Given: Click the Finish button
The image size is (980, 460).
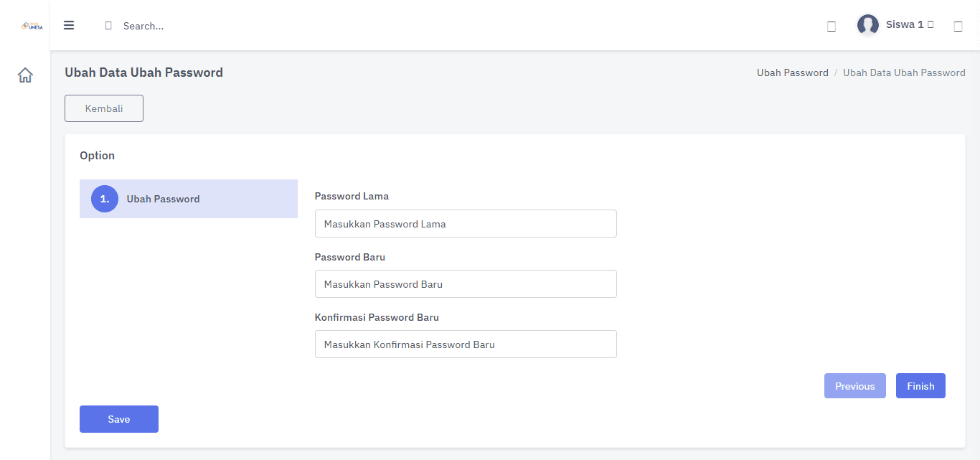Looking at the screenshot, I should [920, 385].
